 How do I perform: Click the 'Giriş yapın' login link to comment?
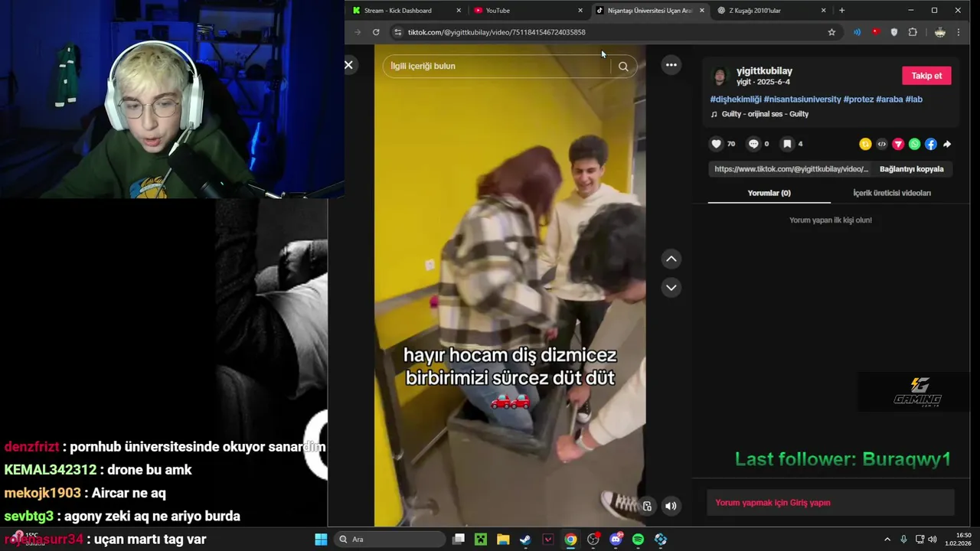(x=810, y=503)
